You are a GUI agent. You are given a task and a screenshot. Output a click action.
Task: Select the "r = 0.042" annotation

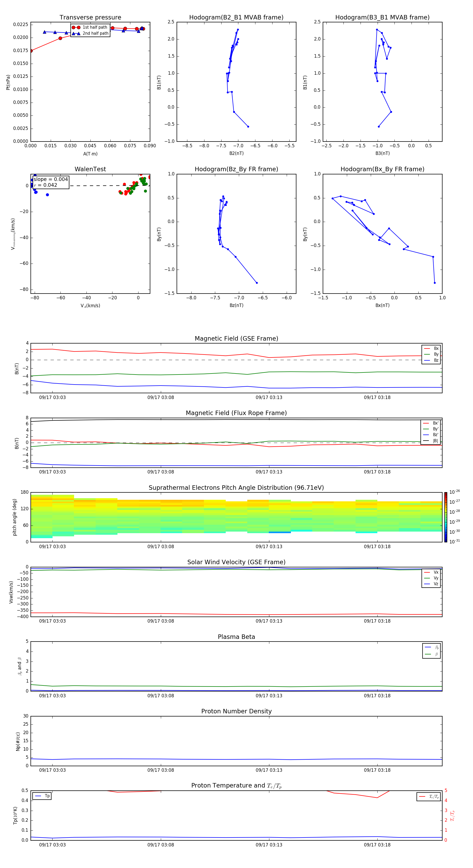pos(45,185)
